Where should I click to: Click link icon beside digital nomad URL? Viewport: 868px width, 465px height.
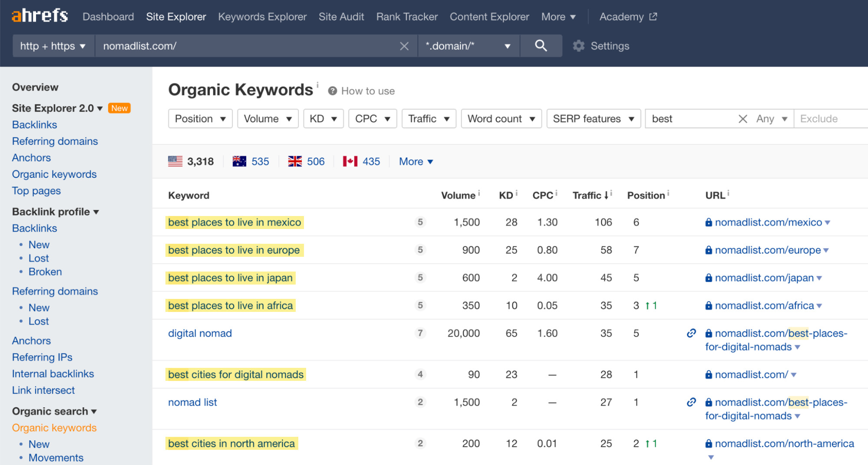point(691,333)
